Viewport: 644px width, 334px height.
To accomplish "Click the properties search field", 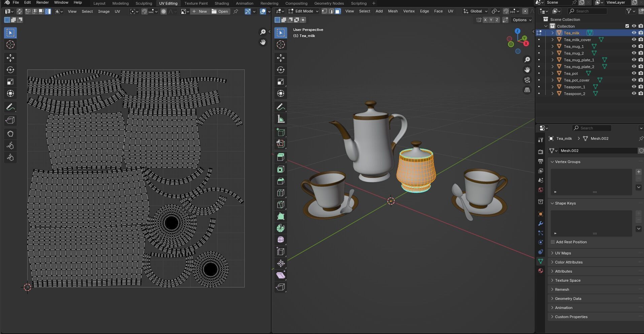I will [591, 128].
